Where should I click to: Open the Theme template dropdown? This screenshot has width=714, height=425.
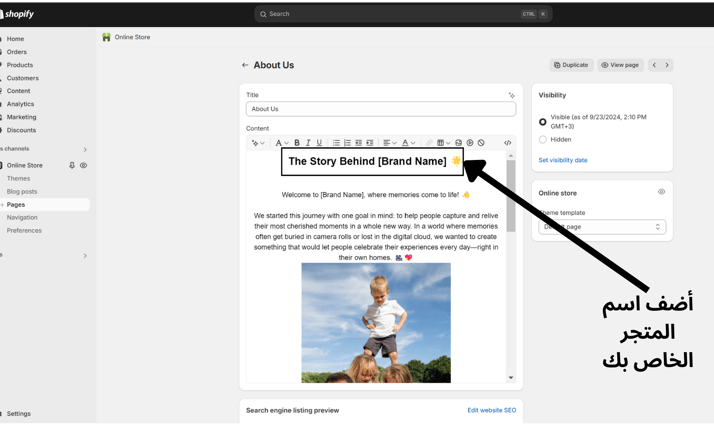(602, 227)
